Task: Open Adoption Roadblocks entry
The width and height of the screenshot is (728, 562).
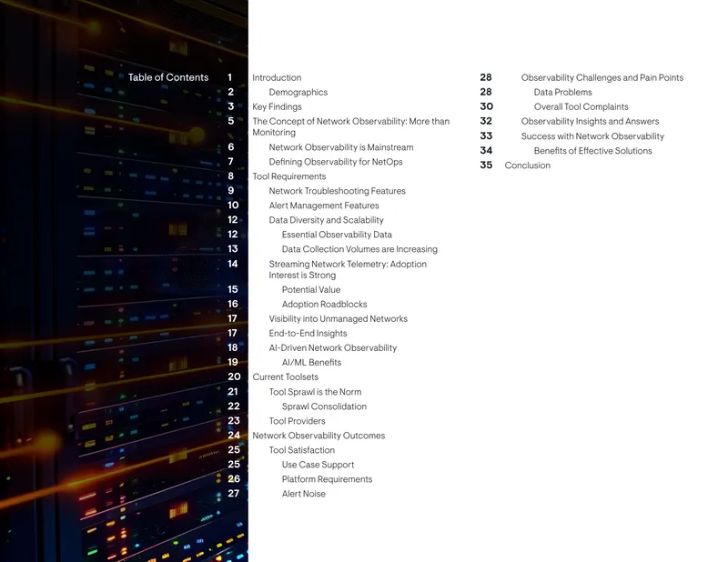Action: [x=324, y=305]
